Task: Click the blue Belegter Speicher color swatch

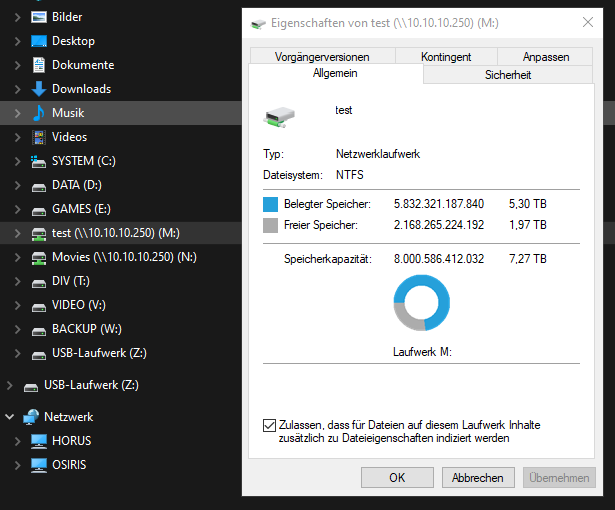Action: point(270,204)
